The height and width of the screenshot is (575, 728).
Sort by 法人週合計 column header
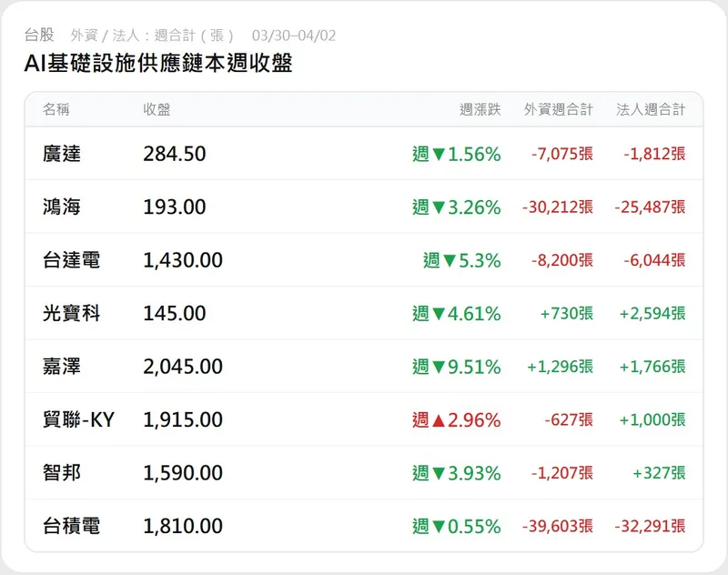pos(651,109)
